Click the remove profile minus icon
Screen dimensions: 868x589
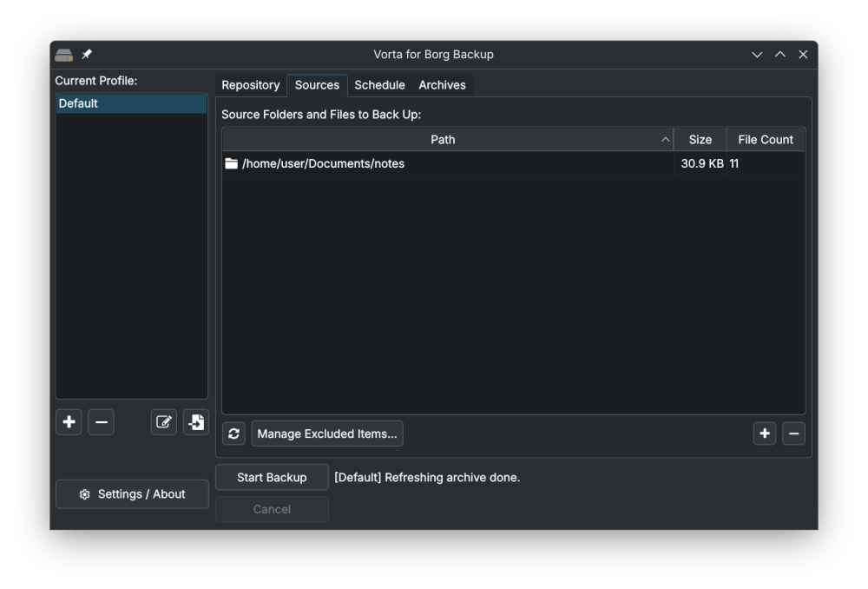[101, 423]
